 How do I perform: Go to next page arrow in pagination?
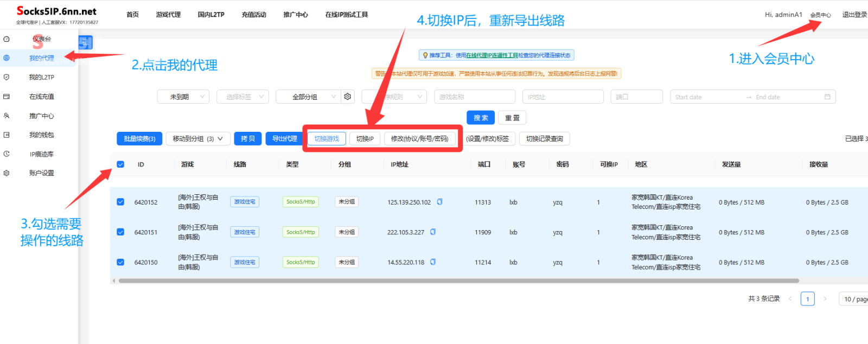tap(825, 299)
